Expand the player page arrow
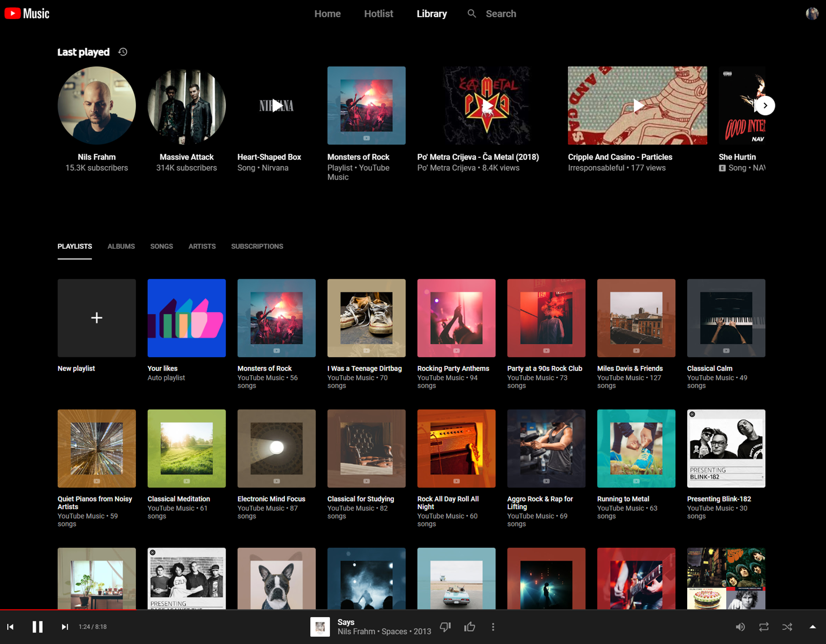The height and width of the screenshot is (644, 826). point(813,626)
